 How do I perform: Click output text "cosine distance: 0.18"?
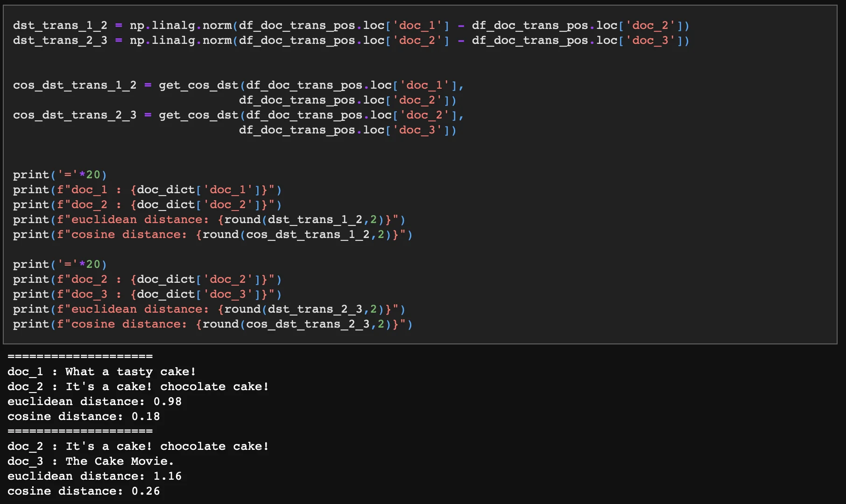(84, 417)
